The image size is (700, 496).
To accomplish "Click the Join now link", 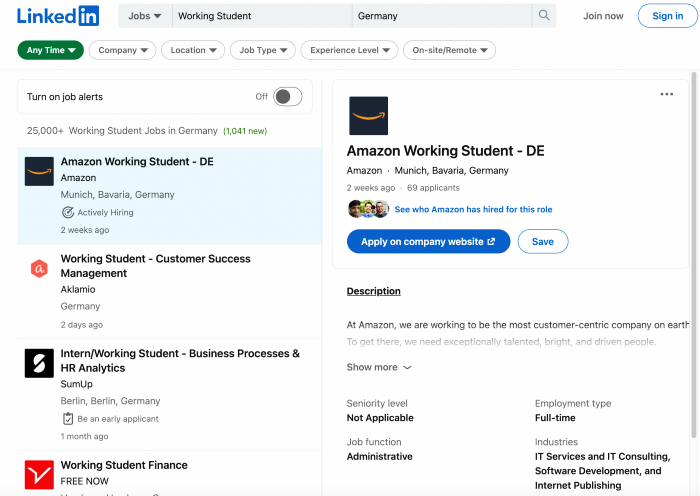I will tap(603, 16).
